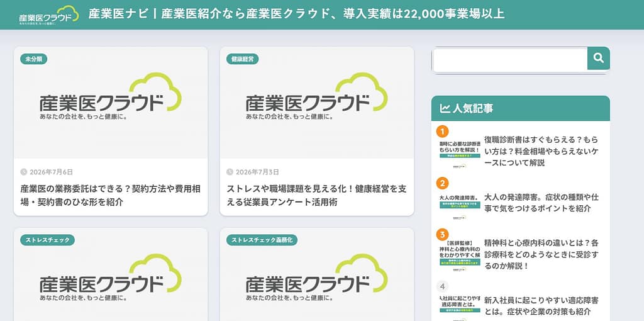Select the ストレスチェック義務化 category tag

coord(262,240)
